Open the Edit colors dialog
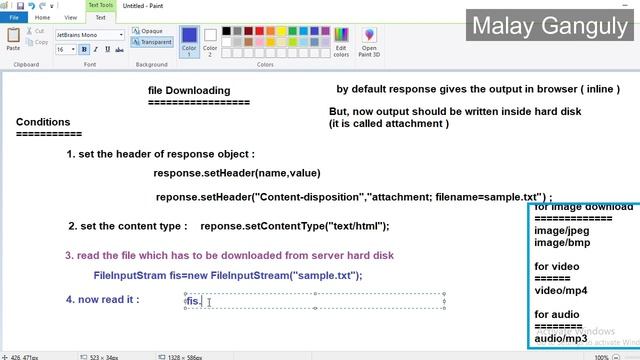 tap(341, 42)
